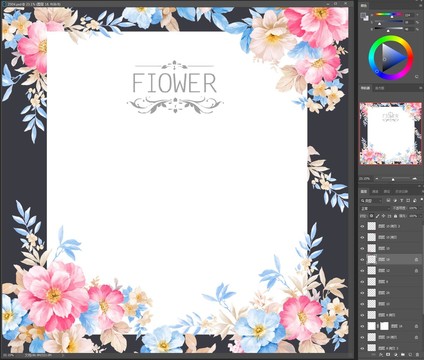Filter layers by type layers T icon

click(402, 200)
